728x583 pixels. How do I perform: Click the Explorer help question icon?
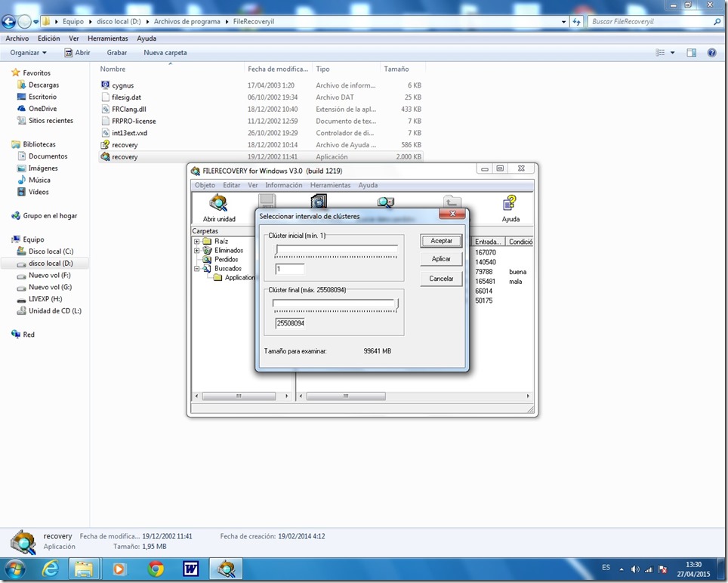pyautogui.click(x=711, y=52)
